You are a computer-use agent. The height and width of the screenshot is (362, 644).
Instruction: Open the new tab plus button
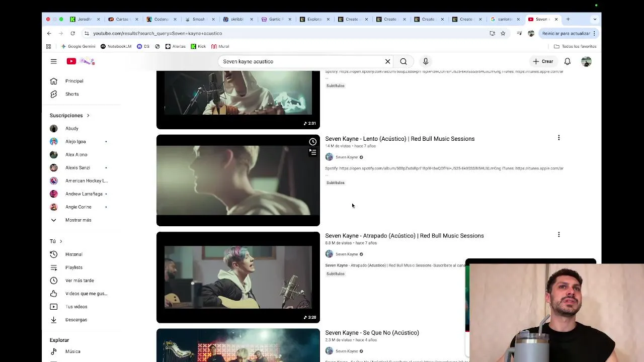[568, 19]
